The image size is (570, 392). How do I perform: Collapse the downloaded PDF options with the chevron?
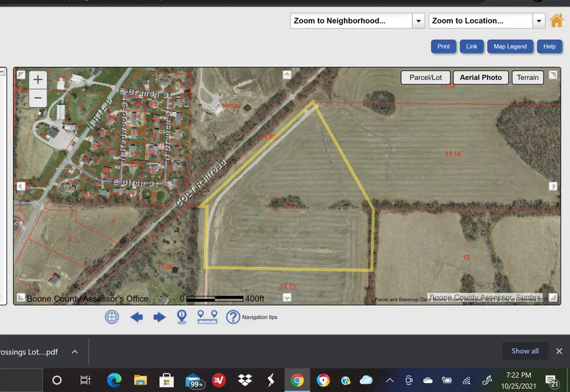[75, 351]
